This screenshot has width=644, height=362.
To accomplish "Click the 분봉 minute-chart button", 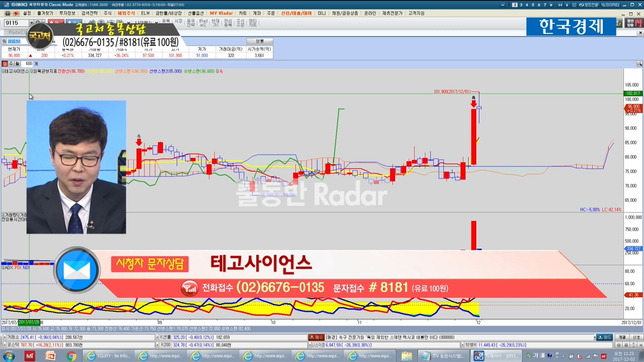I will pyautogui.click(x=260, y=41).
